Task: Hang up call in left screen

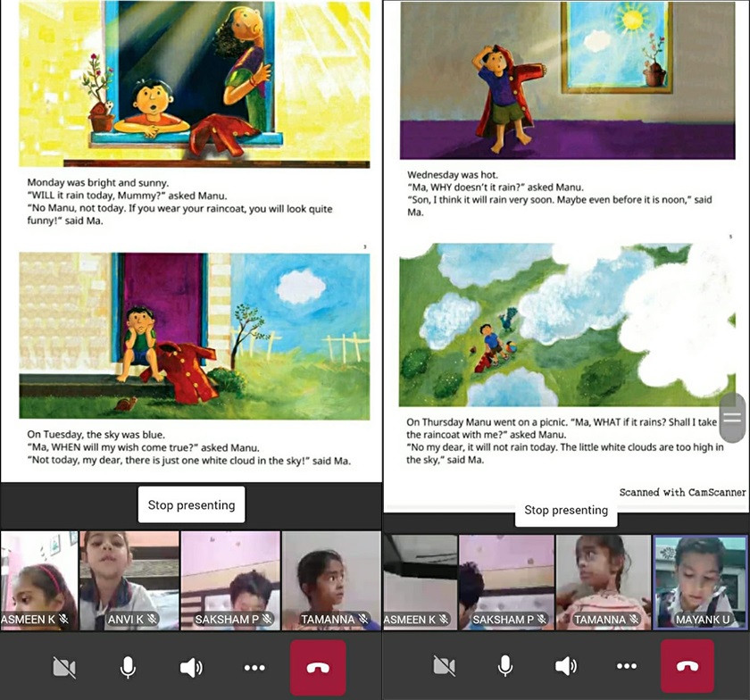Action: [318, 668]
